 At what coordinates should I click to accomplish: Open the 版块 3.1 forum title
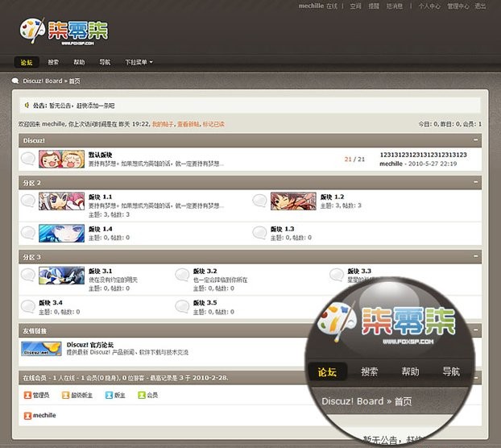click(x=101, y=272)
